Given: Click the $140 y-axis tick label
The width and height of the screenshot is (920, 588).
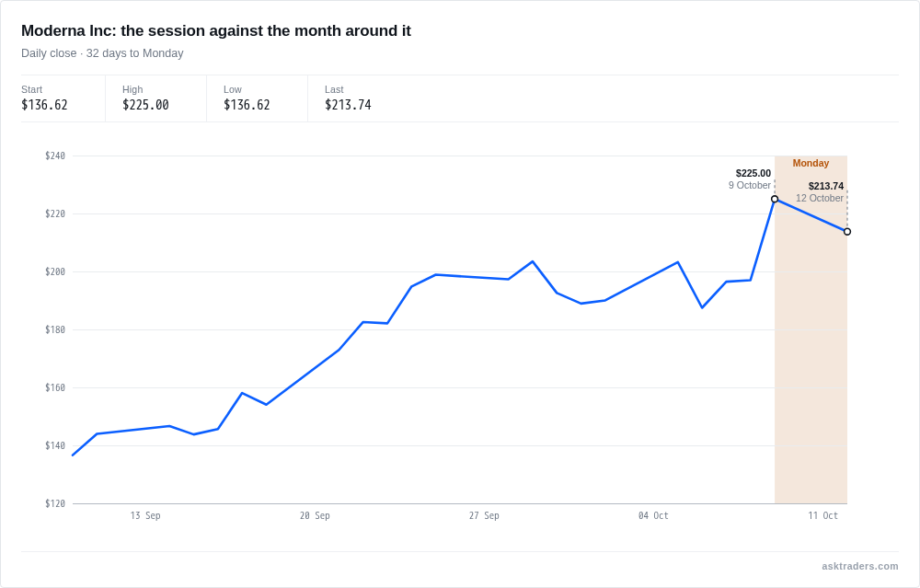Looking at the screenshot, I should pos(55,445).
